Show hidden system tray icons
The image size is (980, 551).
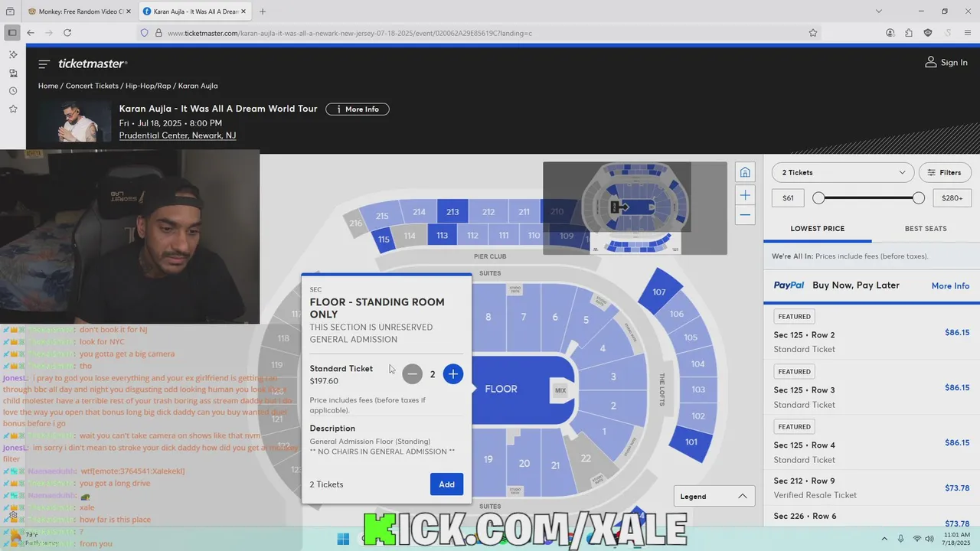(884, 540)
